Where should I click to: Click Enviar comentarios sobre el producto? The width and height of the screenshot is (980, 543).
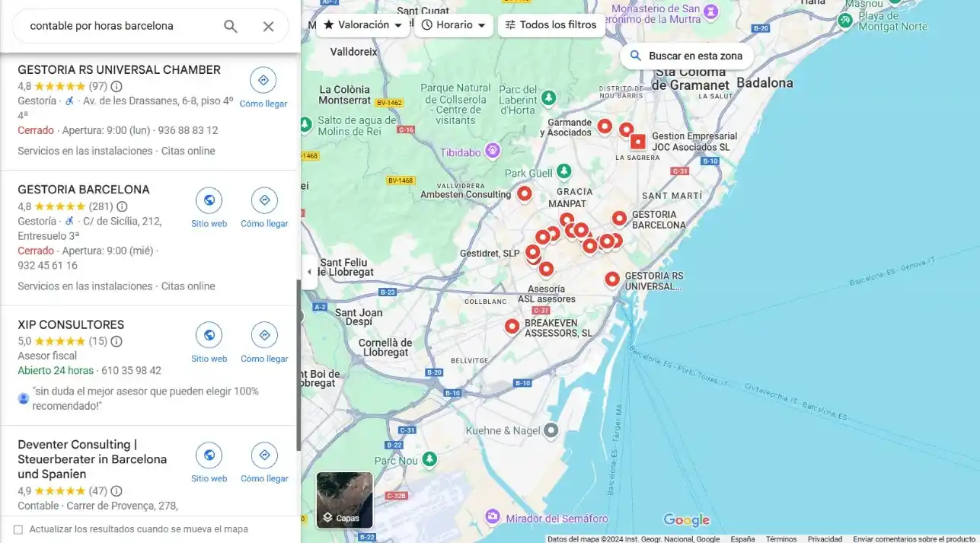914,538
